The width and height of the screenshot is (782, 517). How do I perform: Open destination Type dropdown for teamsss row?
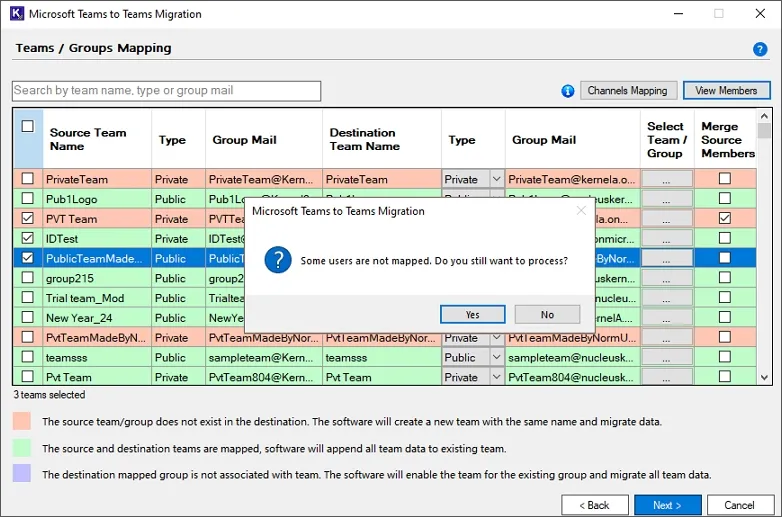(496, 357)
